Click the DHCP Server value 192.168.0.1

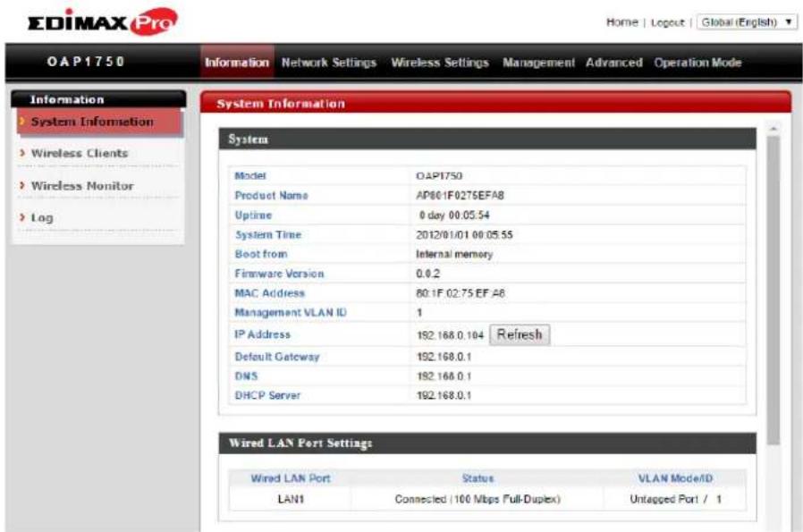tap(444, 396)
